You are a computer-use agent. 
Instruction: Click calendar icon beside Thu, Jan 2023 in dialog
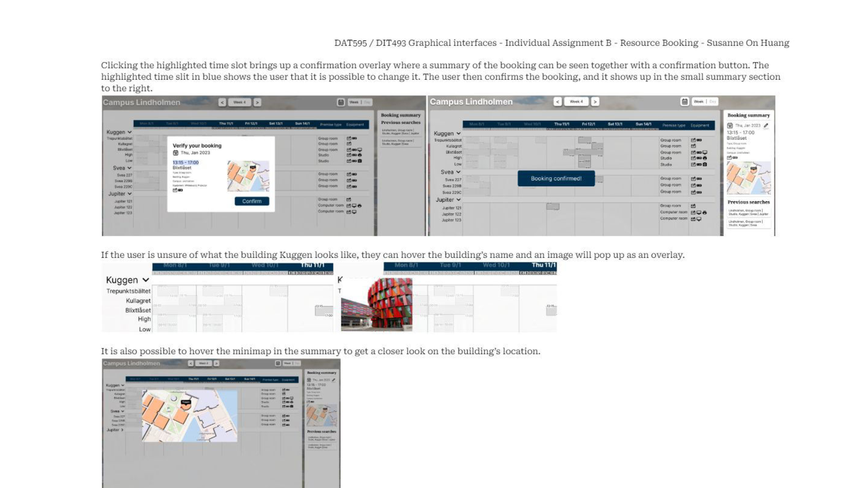pyautogui.click(x=176, y=153)
